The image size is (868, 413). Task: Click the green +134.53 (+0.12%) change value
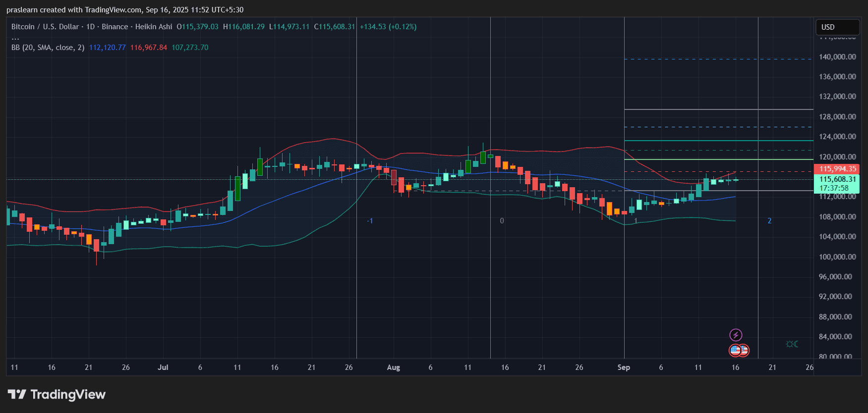click(x=388, y=27)
